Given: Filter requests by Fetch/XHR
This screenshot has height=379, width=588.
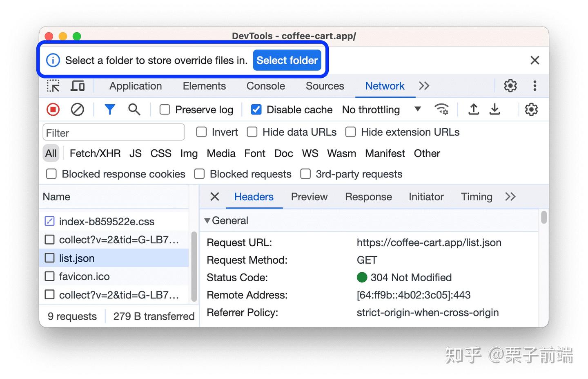Looking at the screenshot, I should click(x=95, y=153).
